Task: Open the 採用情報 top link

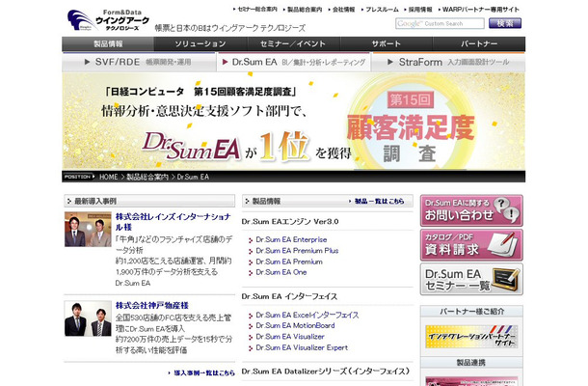Action: 420,10
